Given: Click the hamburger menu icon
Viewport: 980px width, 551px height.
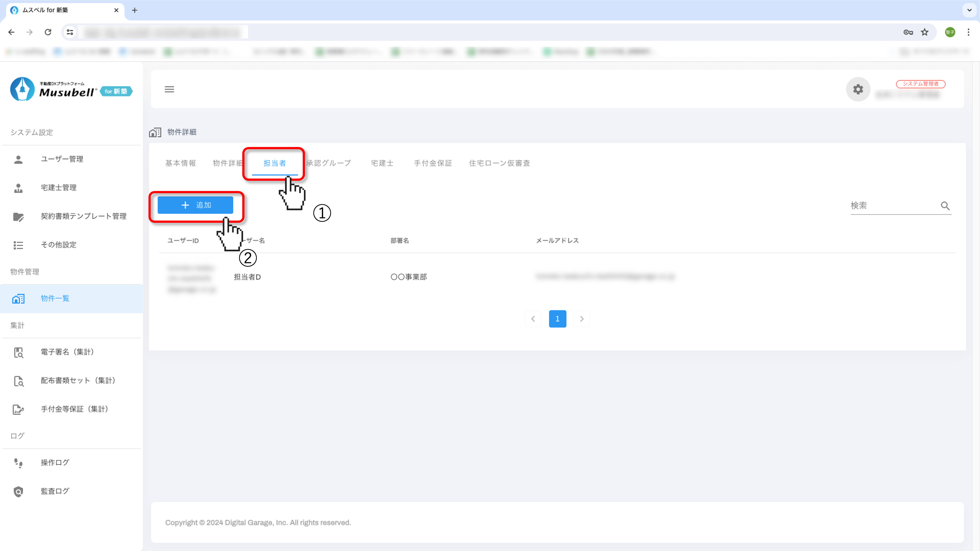Looking at the screenshot, I should 169,89.
